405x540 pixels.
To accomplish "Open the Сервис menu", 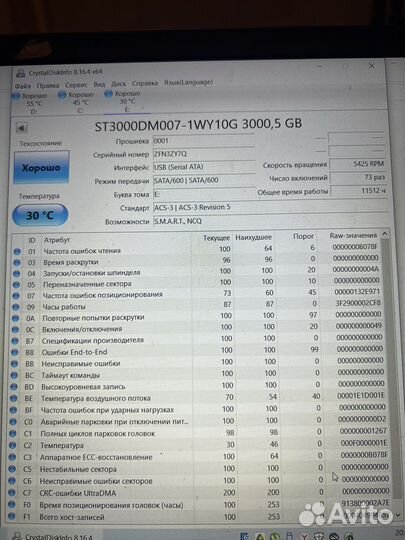I will 76,84.
